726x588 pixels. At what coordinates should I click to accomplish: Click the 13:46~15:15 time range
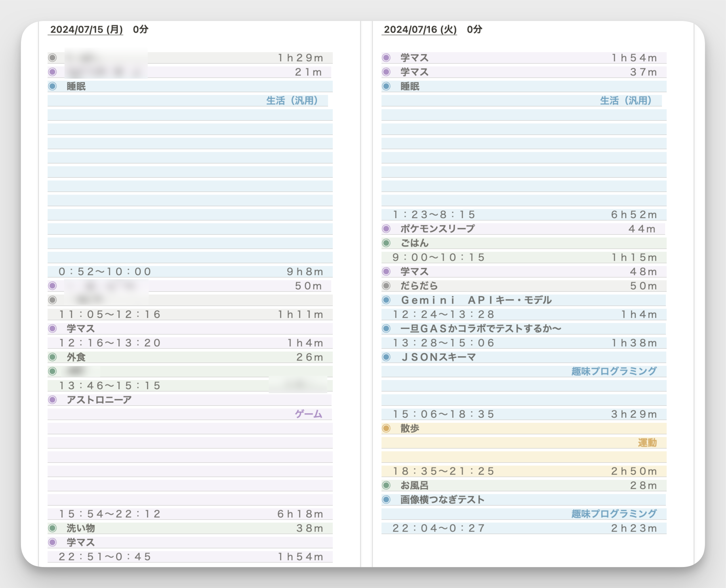coord(110,386)
